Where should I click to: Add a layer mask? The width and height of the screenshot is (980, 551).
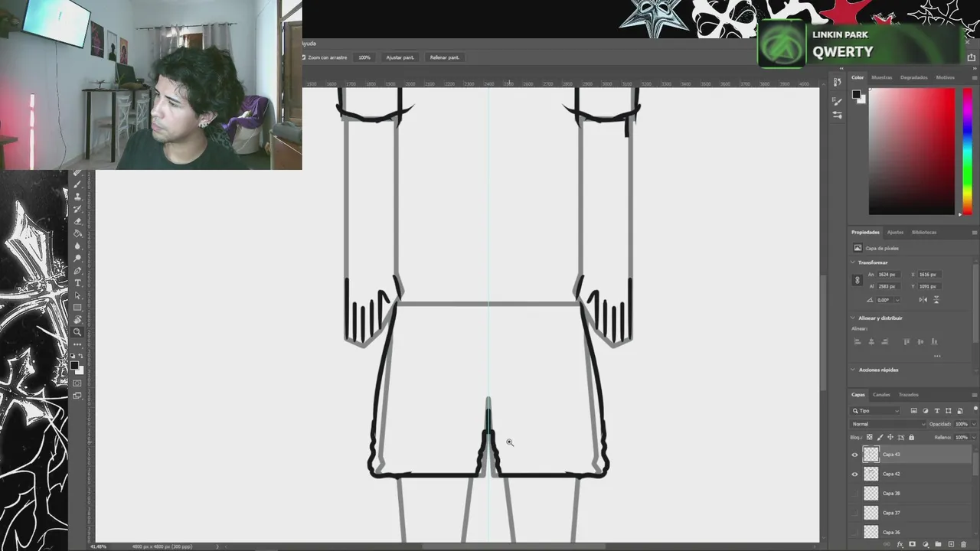pyautogui.click(x=912, y=544)
